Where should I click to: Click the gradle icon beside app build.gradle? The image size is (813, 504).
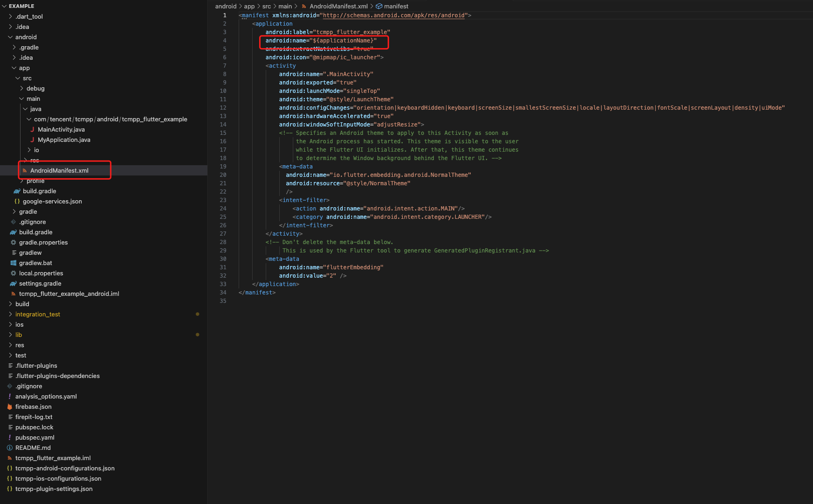[x=17, y=191]
